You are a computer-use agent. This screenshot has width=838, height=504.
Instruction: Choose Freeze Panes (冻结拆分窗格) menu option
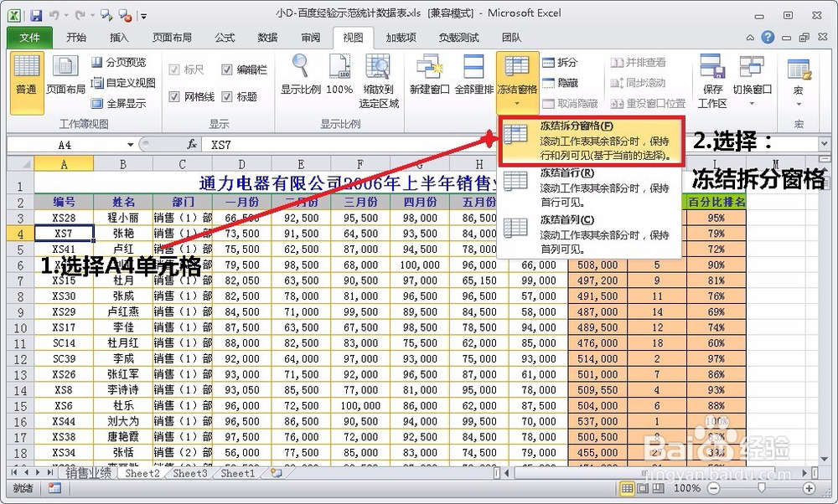[x=591, y=141]
